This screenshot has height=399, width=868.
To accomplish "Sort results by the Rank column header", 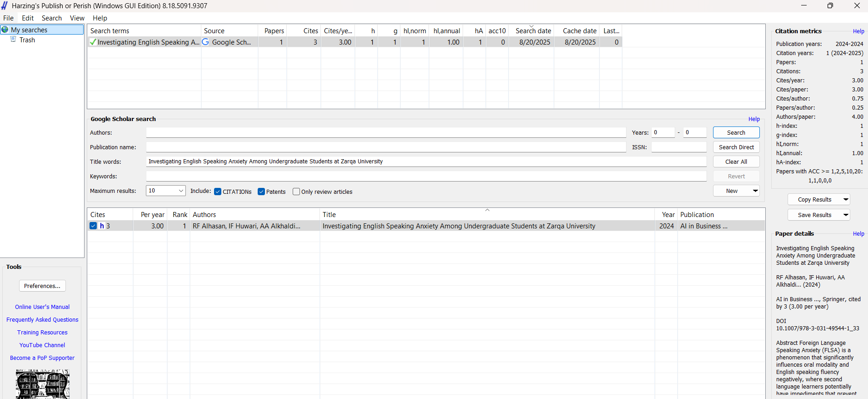I will tap(179, 215).
